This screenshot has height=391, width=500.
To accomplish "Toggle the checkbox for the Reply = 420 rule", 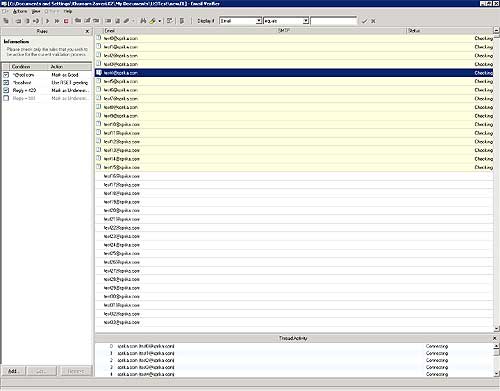I will tap(6, 90).
